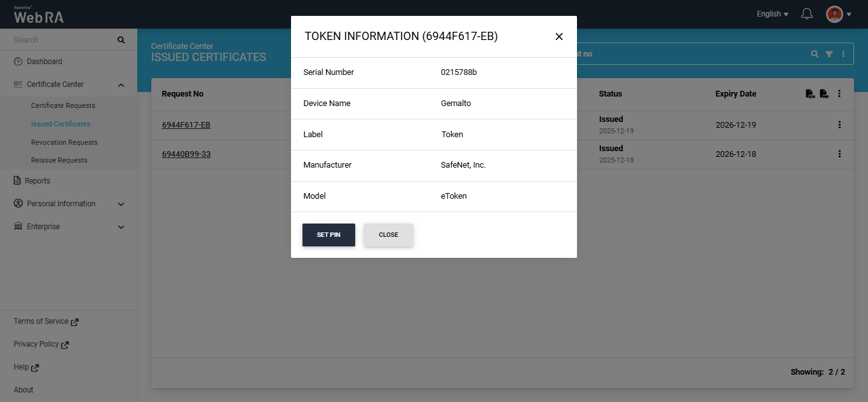Open request 69440B99-33 link

[186, 154]
